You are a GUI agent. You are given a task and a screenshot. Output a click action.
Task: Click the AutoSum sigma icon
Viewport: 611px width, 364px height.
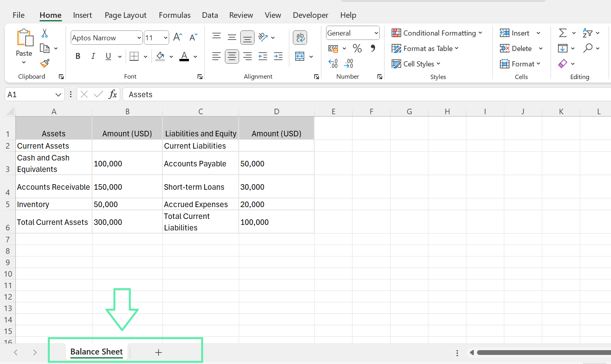tap(563, 33)
